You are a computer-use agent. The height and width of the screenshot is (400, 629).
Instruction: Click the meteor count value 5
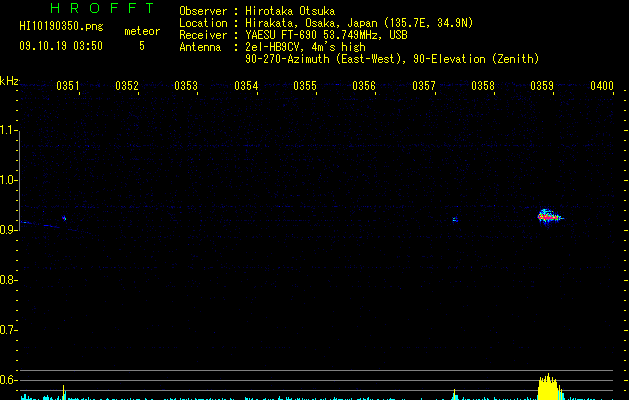(142, 46)
